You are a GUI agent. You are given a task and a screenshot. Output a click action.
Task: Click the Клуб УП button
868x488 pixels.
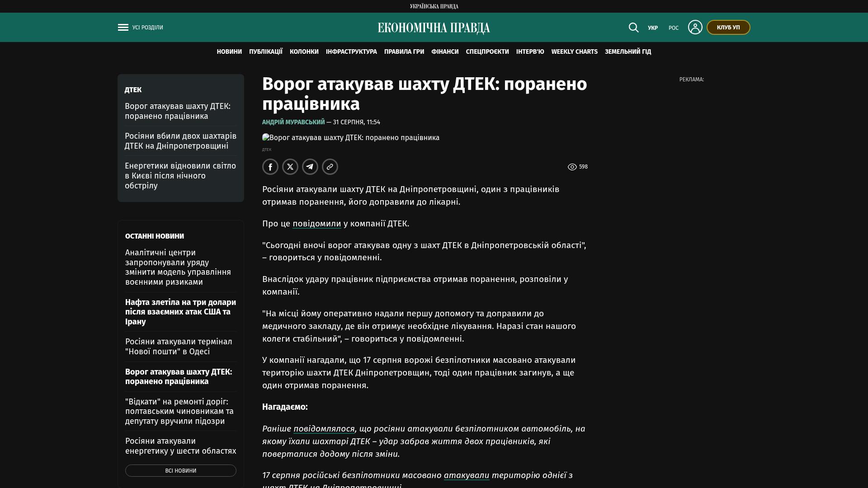coord(728,28)
